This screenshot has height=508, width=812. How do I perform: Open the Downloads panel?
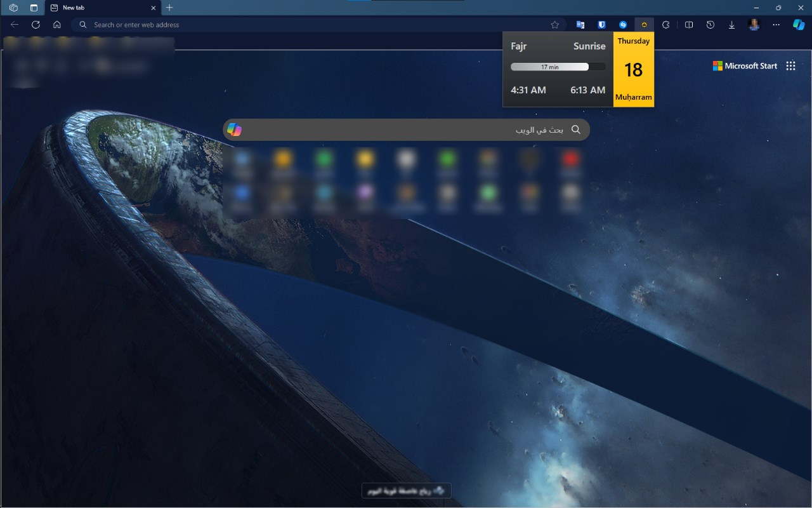[731, 25]
